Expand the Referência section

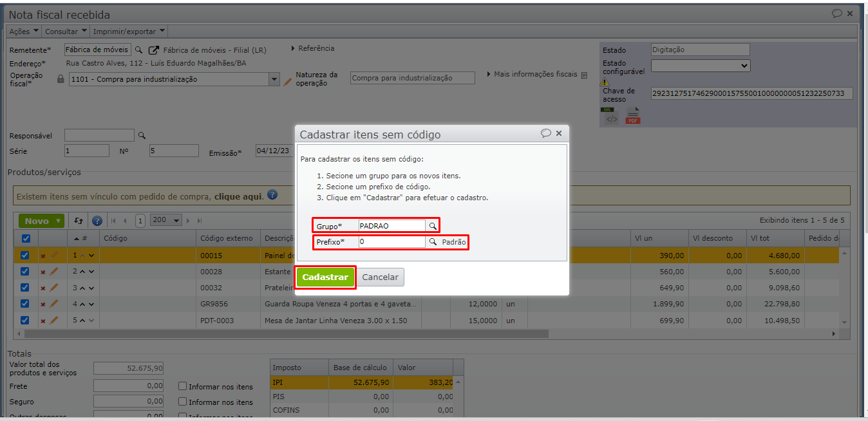coord(313,48)
